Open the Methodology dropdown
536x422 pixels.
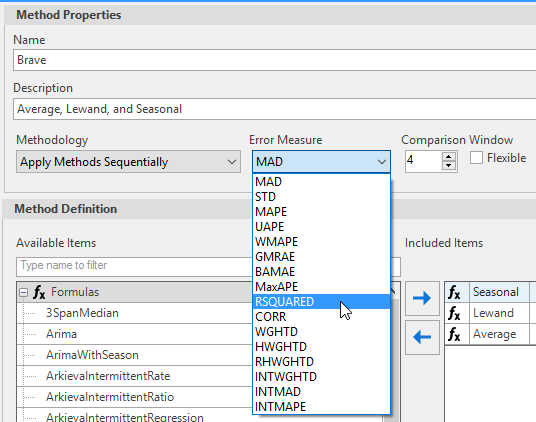tap(129, 162)
